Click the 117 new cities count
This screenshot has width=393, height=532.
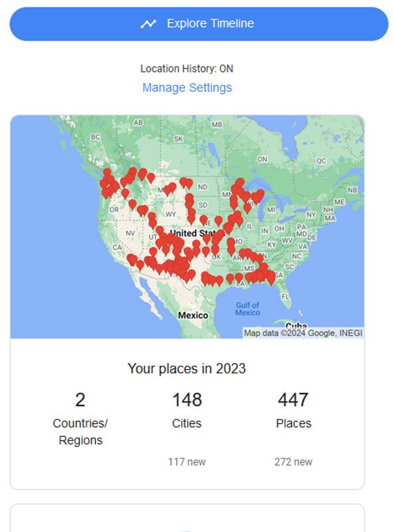pyautogui.click(x=187, y=462)
